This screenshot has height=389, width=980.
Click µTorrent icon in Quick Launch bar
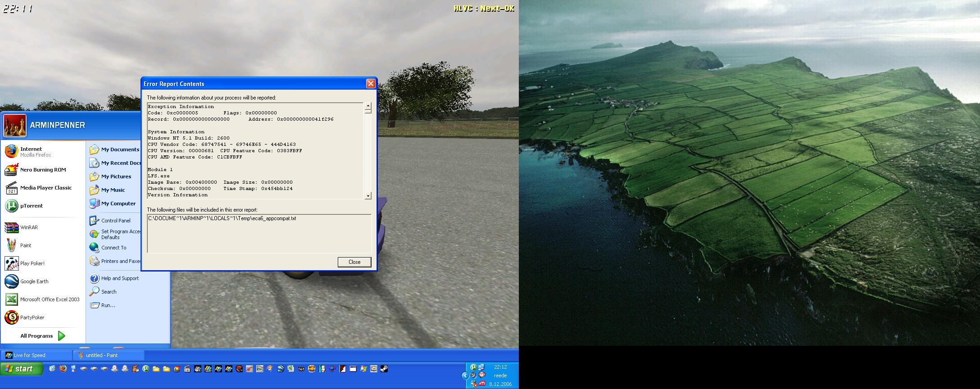point(146,369)
